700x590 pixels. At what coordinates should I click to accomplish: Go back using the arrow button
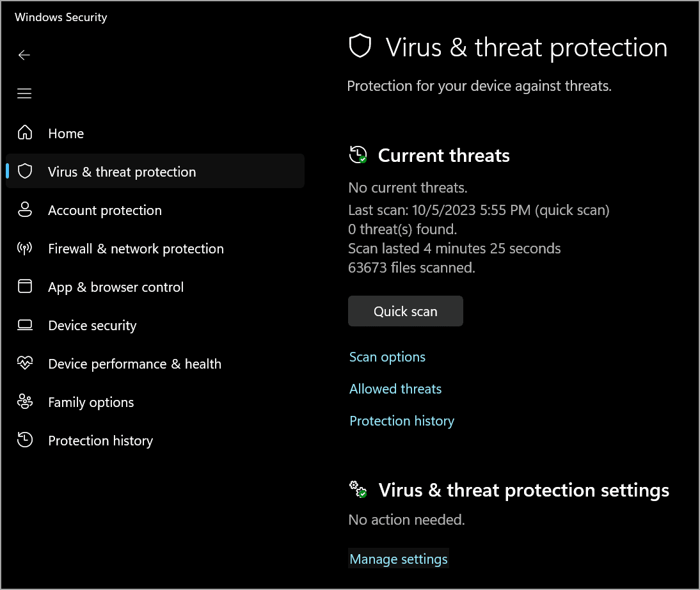[x=24, y=55]
